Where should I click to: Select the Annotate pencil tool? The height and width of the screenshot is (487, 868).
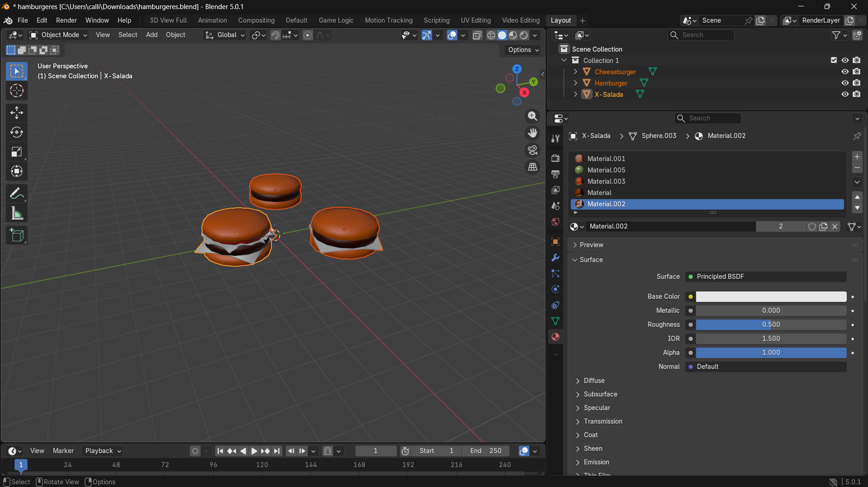coord(17,194)
